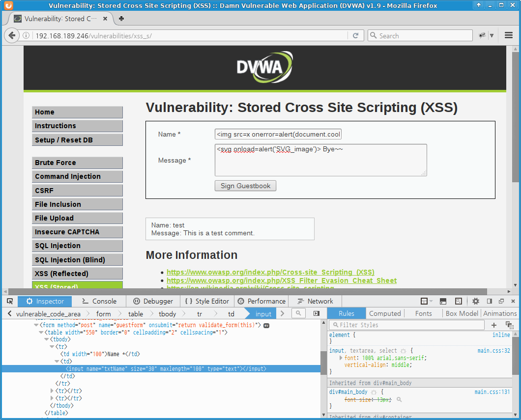The height and width of the screenshot is (420, 521).
Task: Dock devtools to side of window
Action: 490,301
